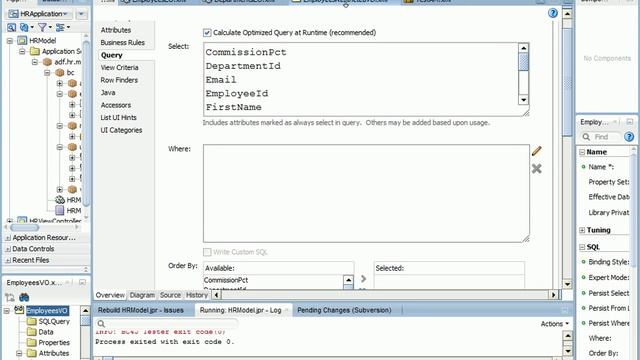This screenshot has height=360, width=640.
Task: Open the Actions dropdown in log panel
Action: 554,324
